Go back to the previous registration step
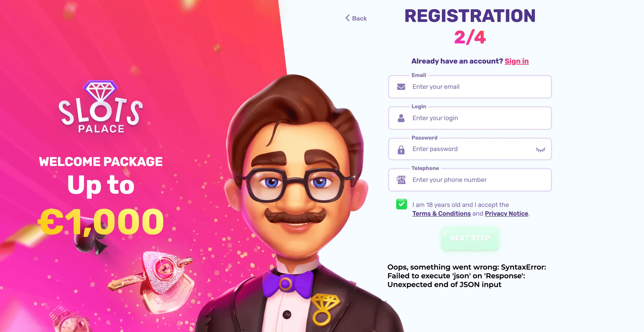The image size is (644, 332). (x=356, y=18)
